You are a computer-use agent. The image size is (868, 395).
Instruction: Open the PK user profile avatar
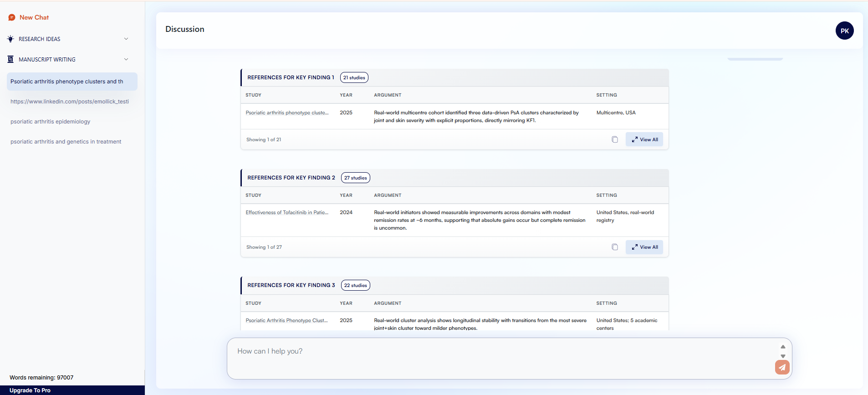[x=845, y=31]
